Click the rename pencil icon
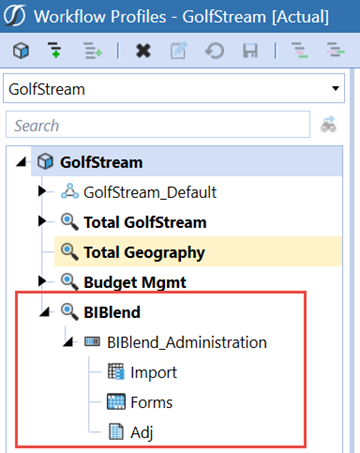360x453 pixels. coord(179,51)
